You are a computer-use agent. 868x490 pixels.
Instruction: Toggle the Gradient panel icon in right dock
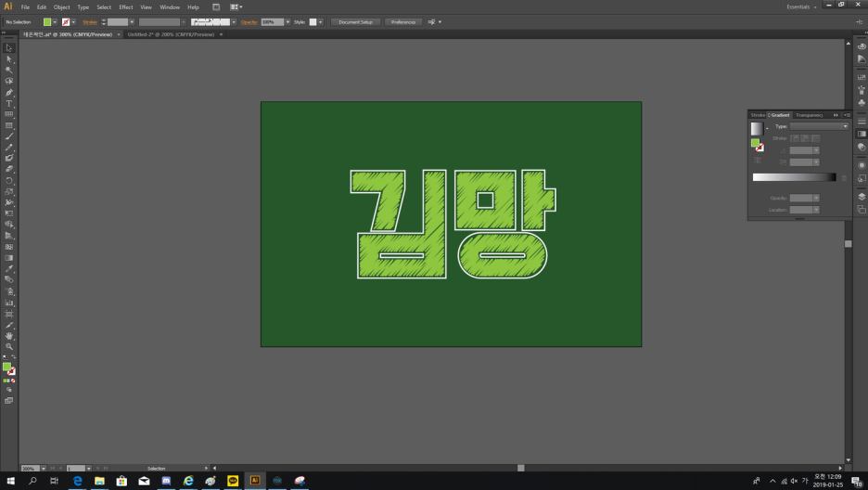click(861, 134)
